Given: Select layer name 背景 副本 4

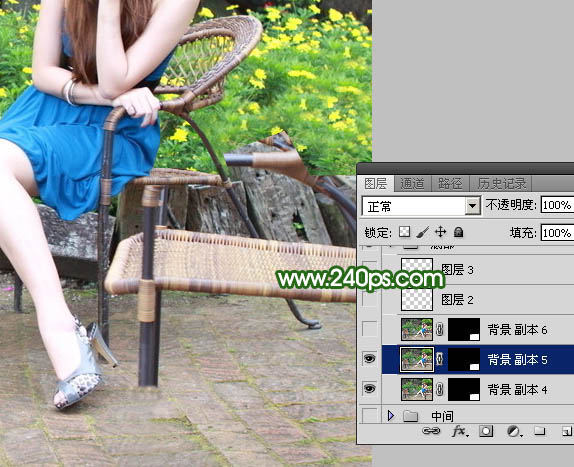Looking at the screenshot, I should coord(517,390).
